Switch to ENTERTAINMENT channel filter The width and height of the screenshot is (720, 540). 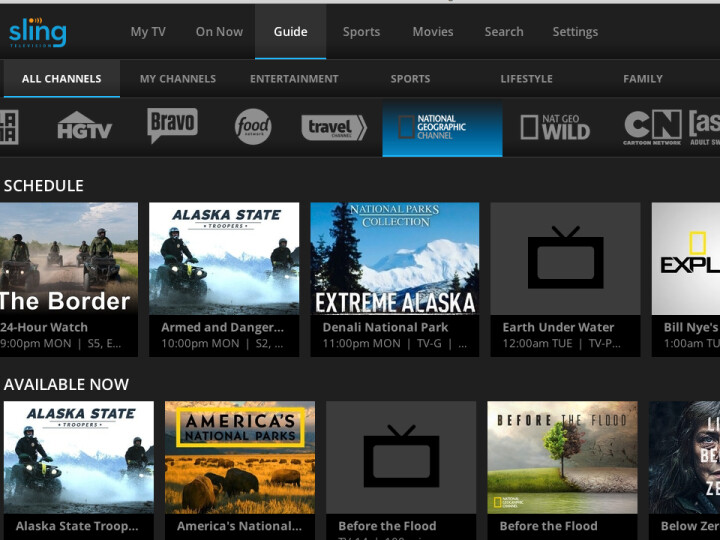click(294, 79)
